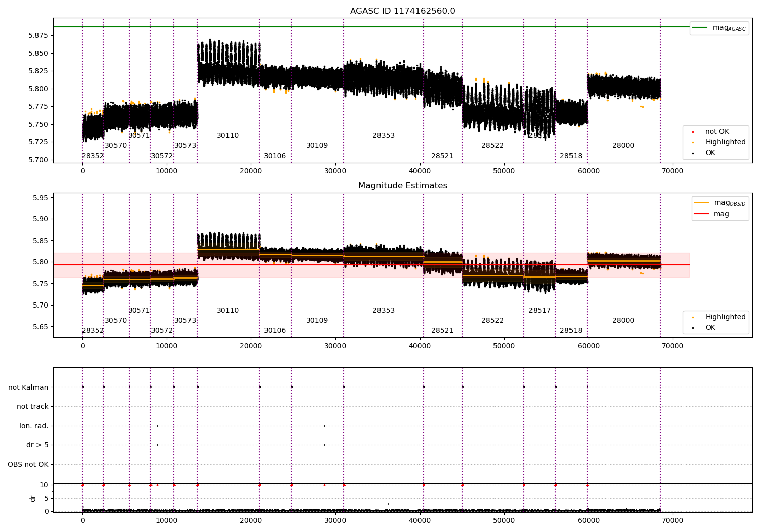Click obsid label 30572 in the top plot
This screenshot has width=760, height=532.
pyautogui.click(x=162, y=156)
